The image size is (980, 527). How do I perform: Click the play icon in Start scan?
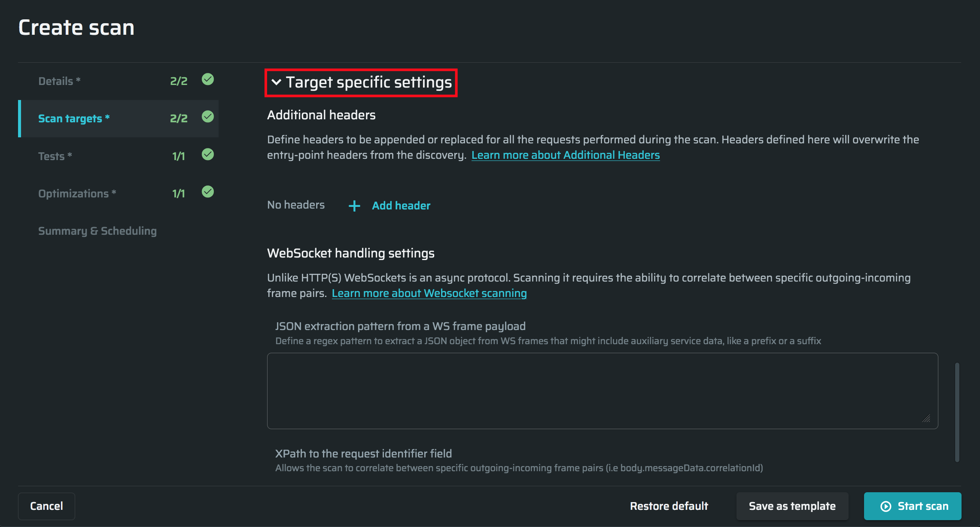click(886, 506)
